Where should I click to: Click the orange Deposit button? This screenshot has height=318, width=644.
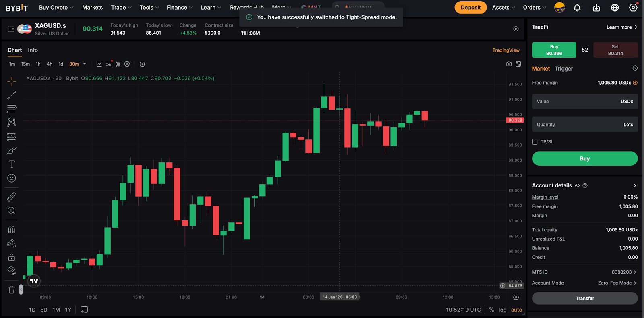pyautogui.click(x=471, y=8)
